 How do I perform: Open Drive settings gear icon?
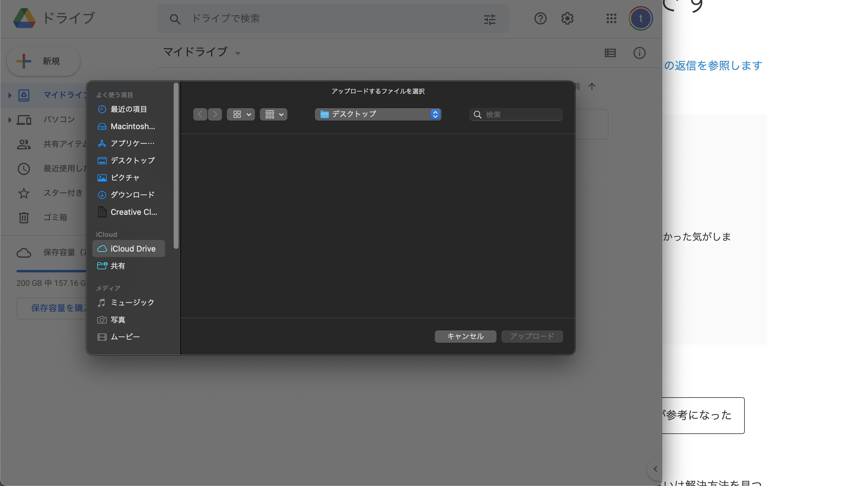tap(567, 19)
